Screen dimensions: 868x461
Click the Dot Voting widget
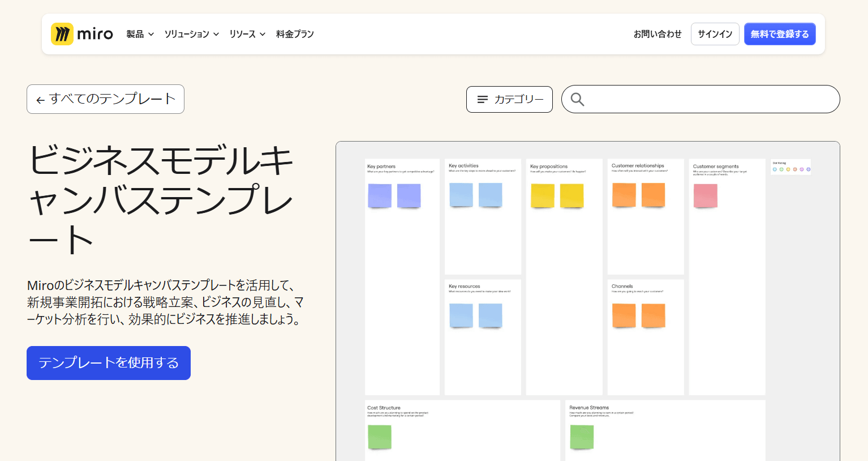click(x=791, y=167)
